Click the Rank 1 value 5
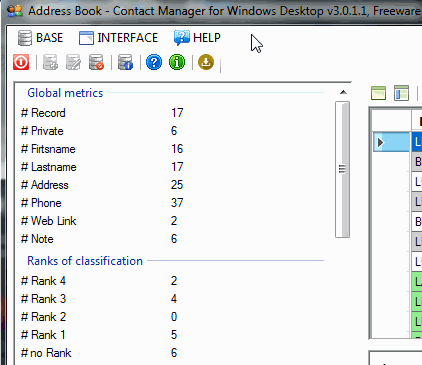 pos(174,335)
